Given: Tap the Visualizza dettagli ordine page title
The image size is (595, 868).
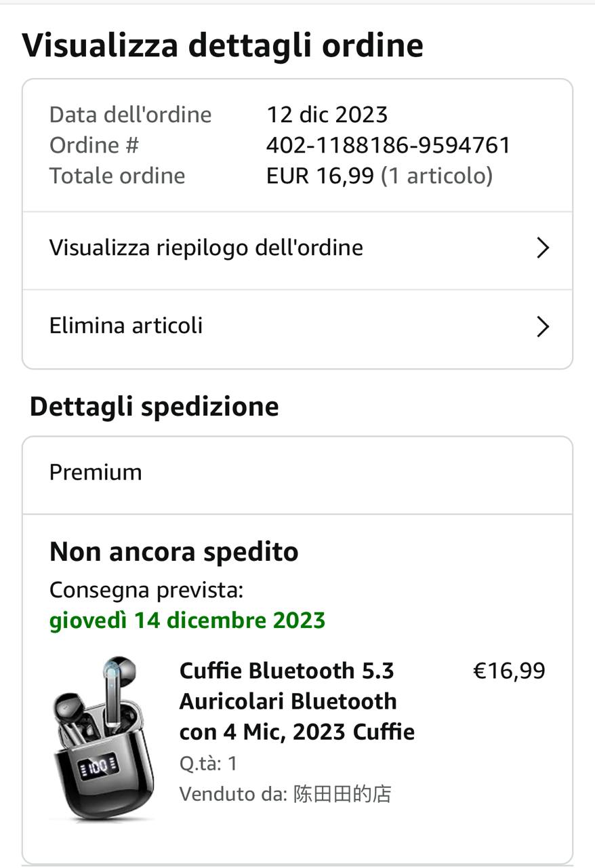Looking at the screenshot, I should (222, 45).
